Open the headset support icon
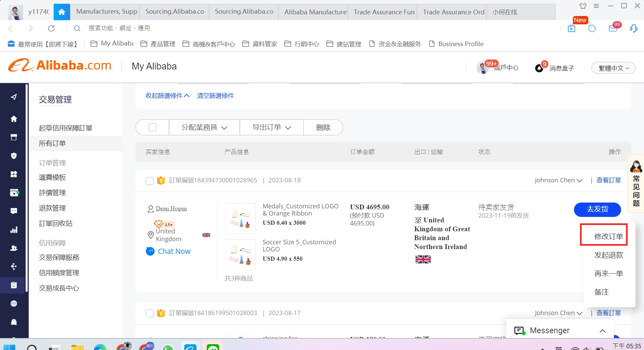 coord(634,28)
